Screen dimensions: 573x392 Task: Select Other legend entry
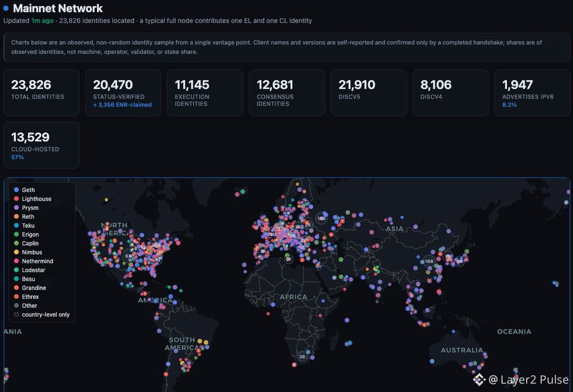[x=25, y=306]
